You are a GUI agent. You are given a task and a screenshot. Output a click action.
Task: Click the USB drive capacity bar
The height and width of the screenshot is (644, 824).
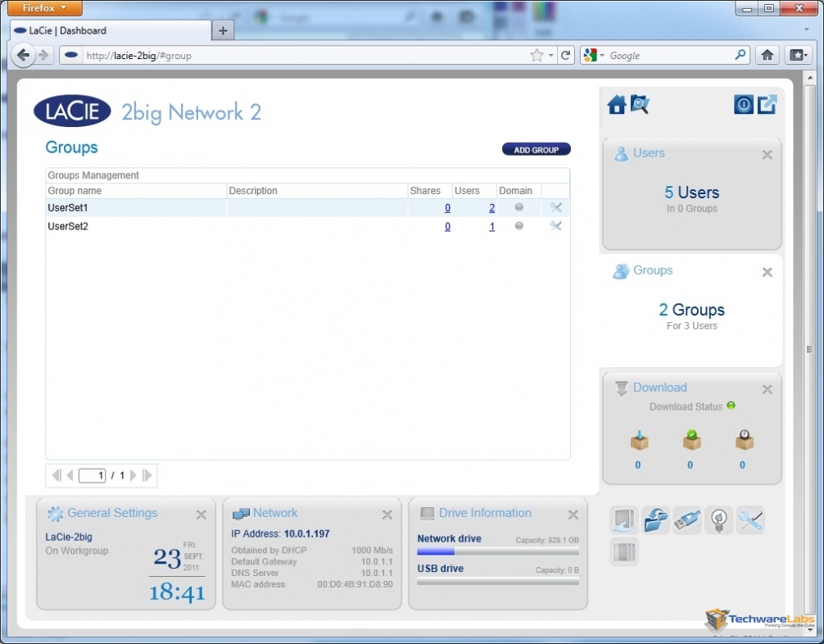coord(498,582)
